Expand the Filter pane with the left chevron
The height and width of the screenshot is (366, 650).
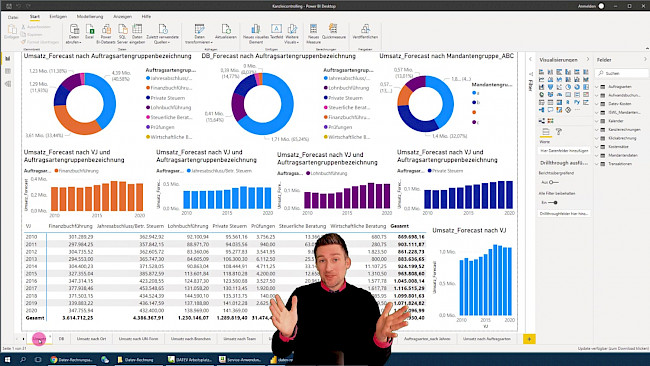coord(531,59)
